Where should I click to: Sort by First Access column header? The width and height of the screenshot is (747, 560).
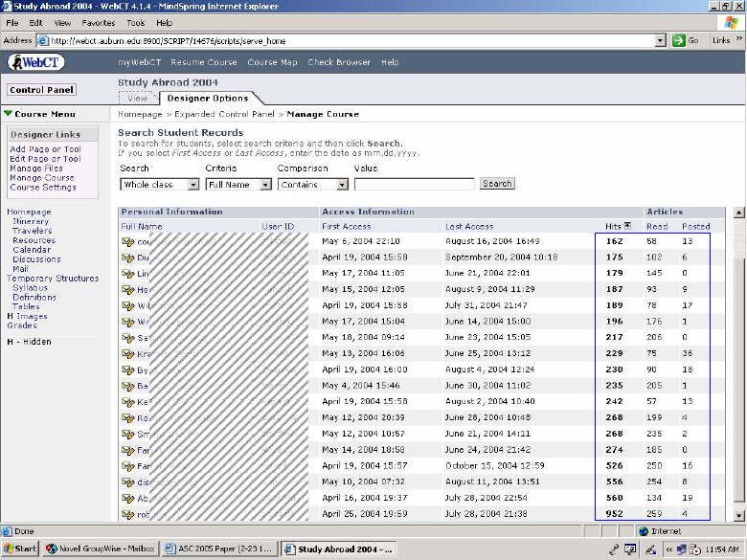(x=346, y=227)
